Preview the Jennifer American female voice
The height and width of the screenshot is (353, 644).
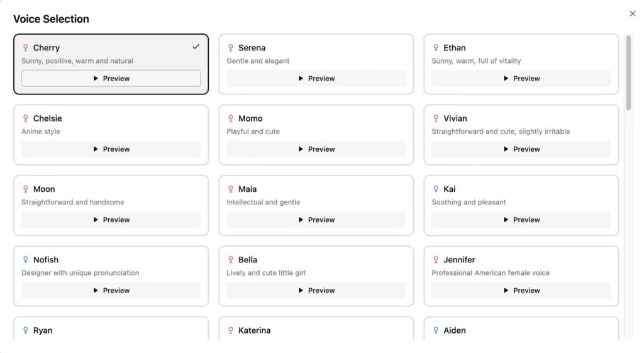521,290
